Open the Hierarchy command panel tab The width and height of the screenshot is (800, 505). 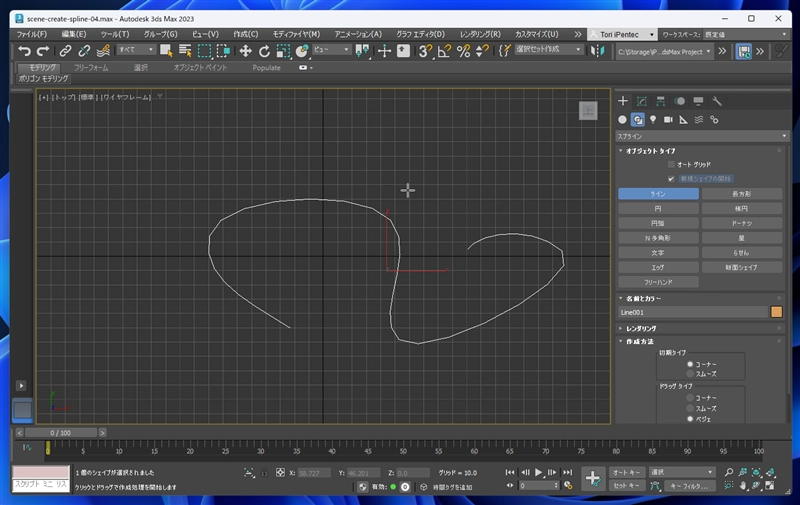point(661,101)
